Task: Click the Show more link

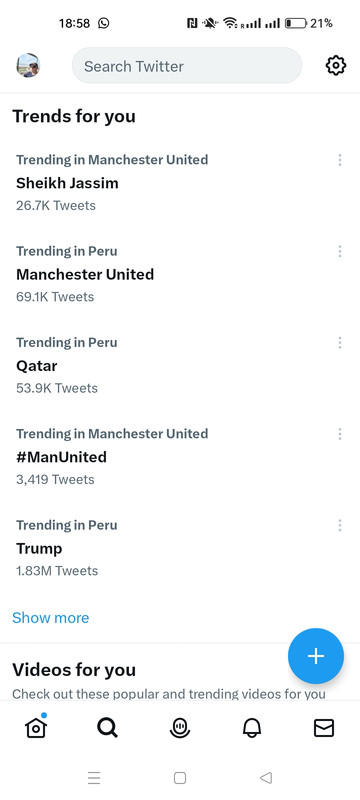Action: click(50, 618)
